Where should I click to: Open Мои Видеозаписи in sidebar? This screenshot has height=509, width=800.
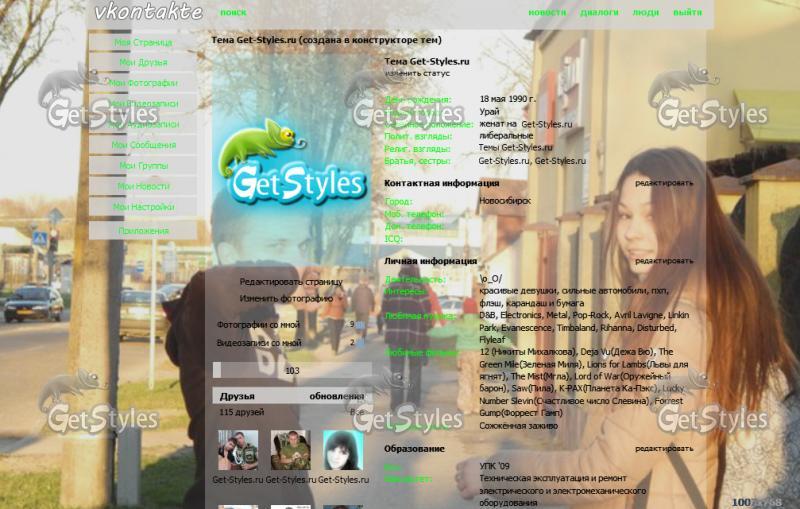(x=143, y=104)
